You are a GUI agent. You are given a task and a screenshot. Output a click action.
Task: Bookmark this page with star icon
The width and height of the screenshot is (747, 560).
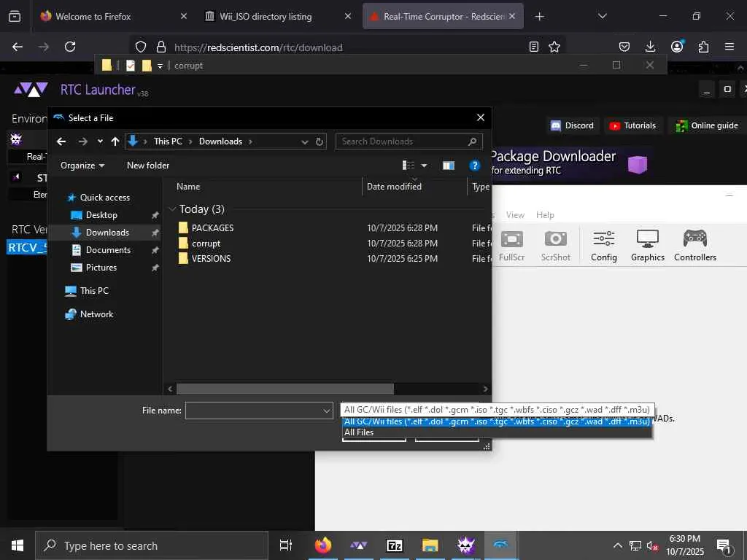click(x=554, y=47)
